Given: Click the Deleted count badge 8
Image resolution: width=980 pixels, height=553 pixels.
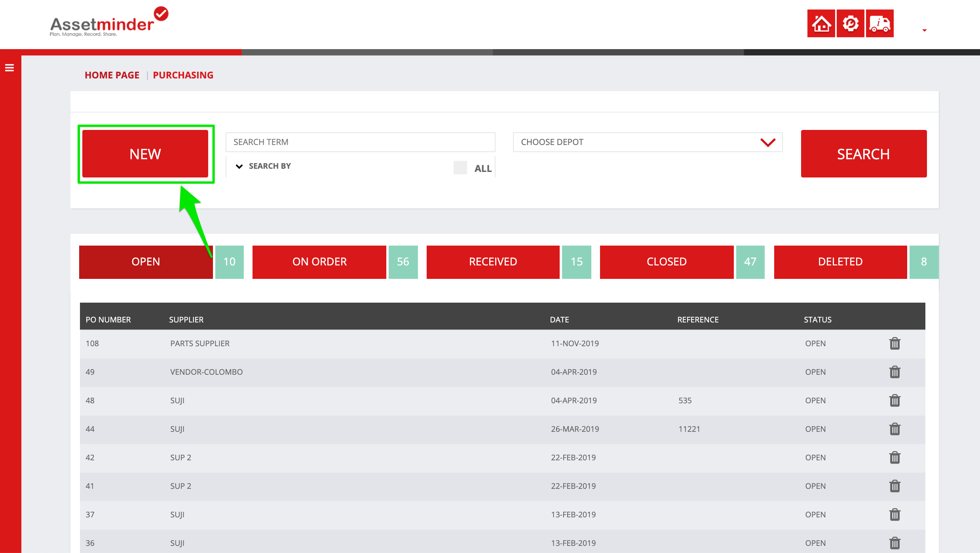Looking at the screenshot, I should (924, 262).
